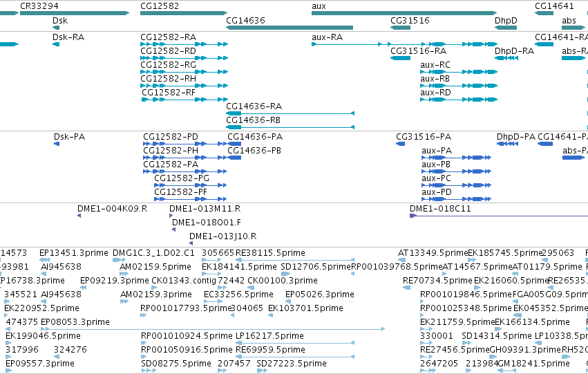Select the EP09557.3prime label
588x374 pixels.
click(40, 364)
